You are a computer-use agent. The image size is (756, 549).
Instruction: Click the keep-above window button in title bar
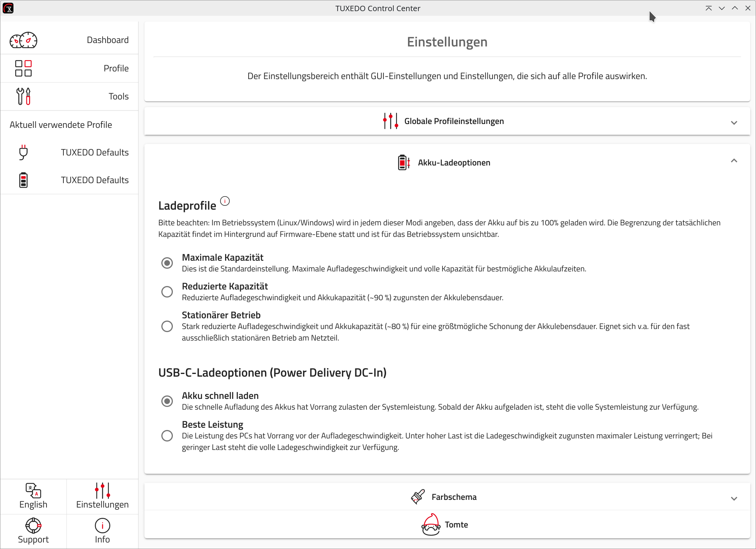709,8
